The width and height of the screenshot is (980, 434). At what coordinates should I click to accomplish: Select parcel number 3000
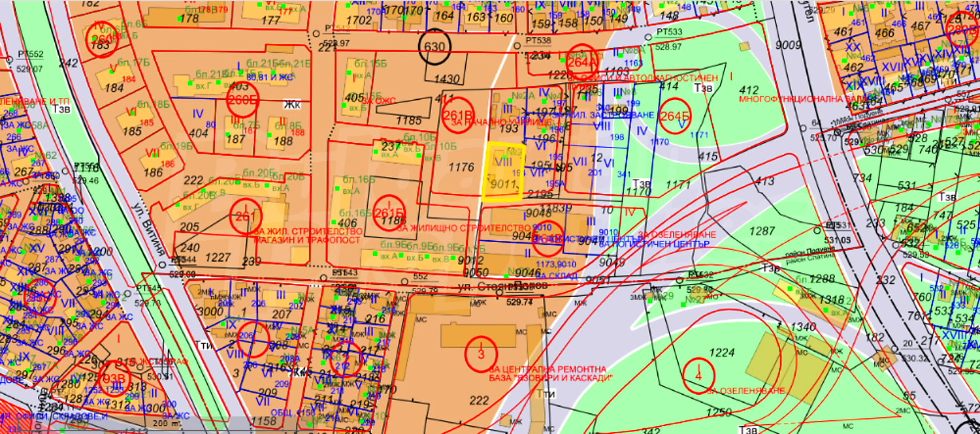[210, 313]
